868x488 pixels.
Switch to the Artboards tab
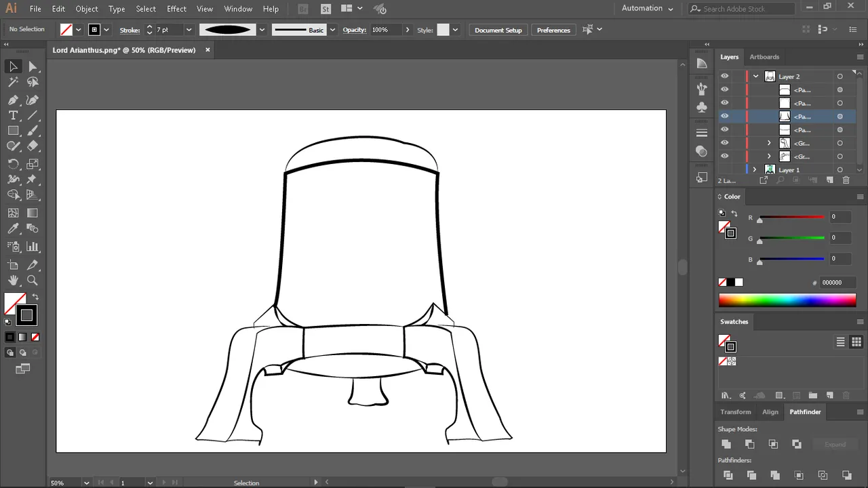click(764, 57)
